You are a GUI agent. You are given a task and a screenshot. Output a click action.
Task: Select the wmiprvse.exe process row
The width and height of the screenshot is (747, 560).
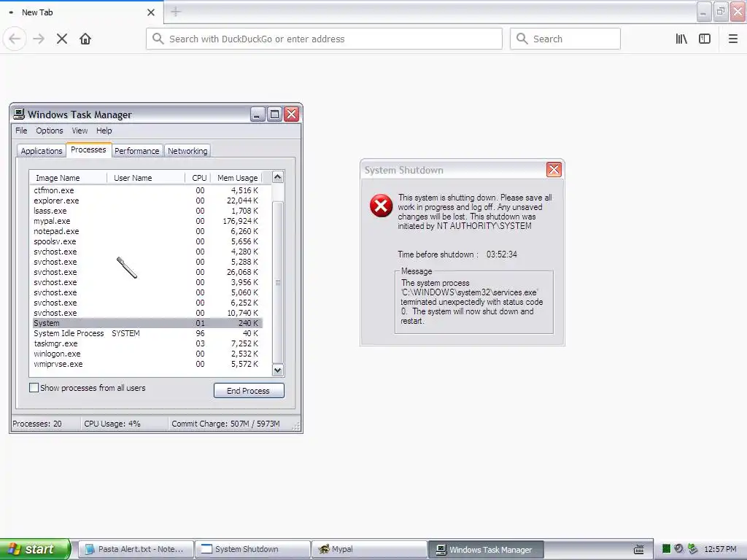(x=147, y=364)
